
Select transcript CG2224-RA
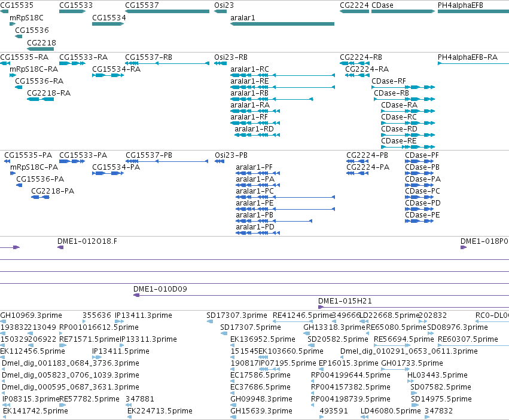pos(357,75)
